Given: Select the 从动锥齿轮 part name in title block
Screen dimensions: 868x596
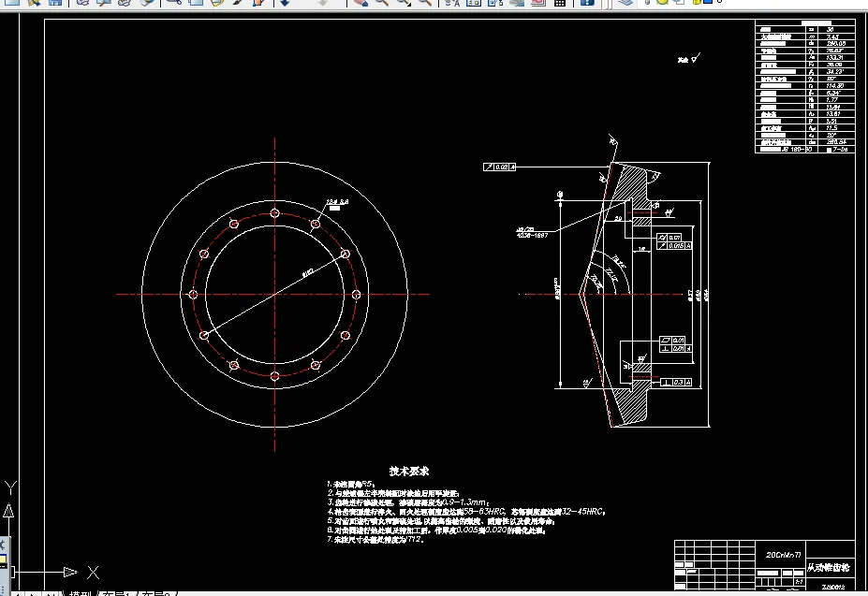Looking at the screenshot, I should pos(828,568).
